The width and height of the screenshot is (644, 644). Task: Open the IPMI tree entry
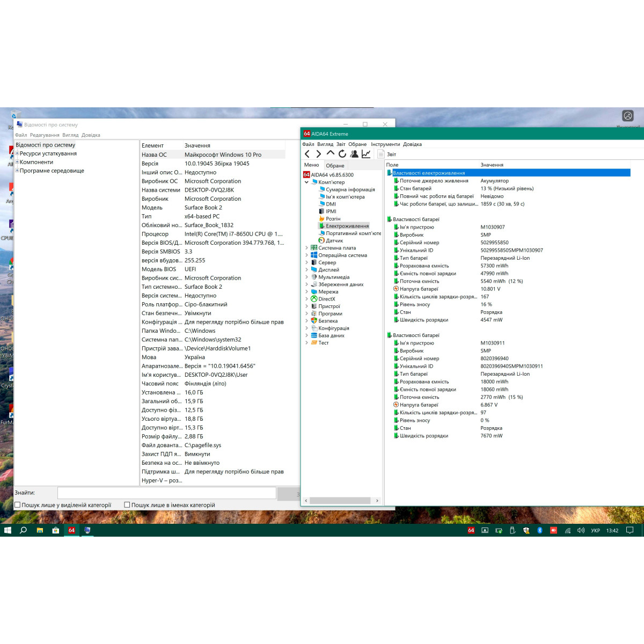pos(331,211)
